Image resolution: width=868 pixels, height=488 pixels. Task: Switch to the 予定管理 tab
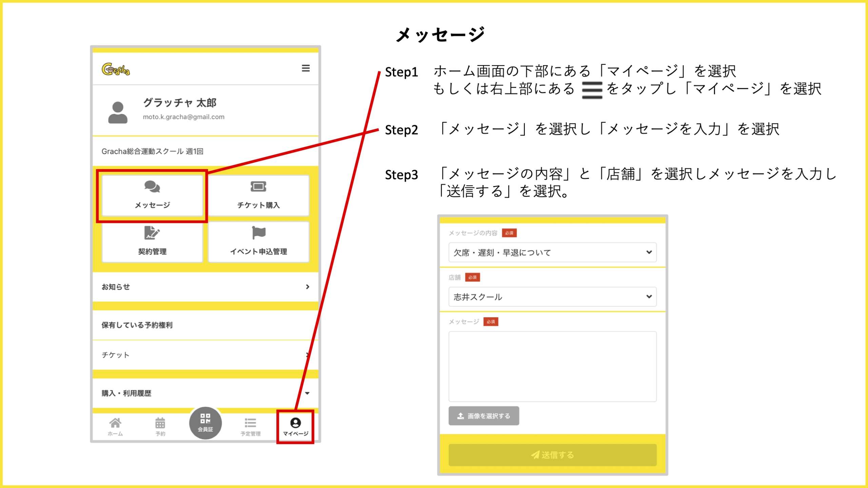point(251,426)
